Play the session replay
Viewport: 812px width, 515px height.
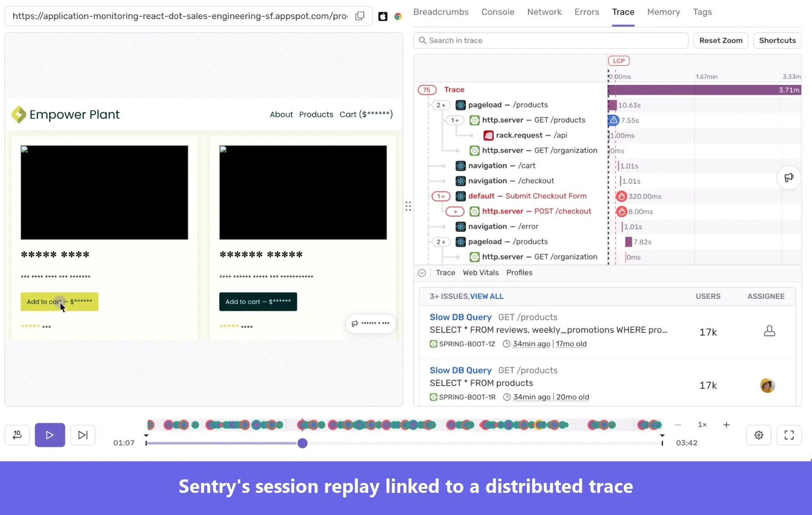[50, 435]
